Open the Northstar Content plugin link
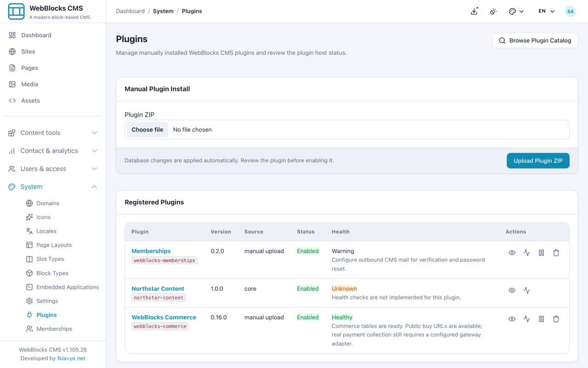 [158, 289]
